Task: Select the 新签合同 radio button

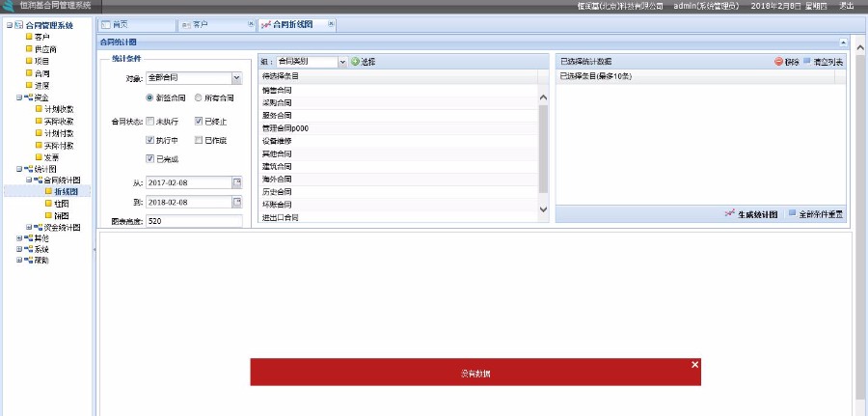Action: point(149,98)
